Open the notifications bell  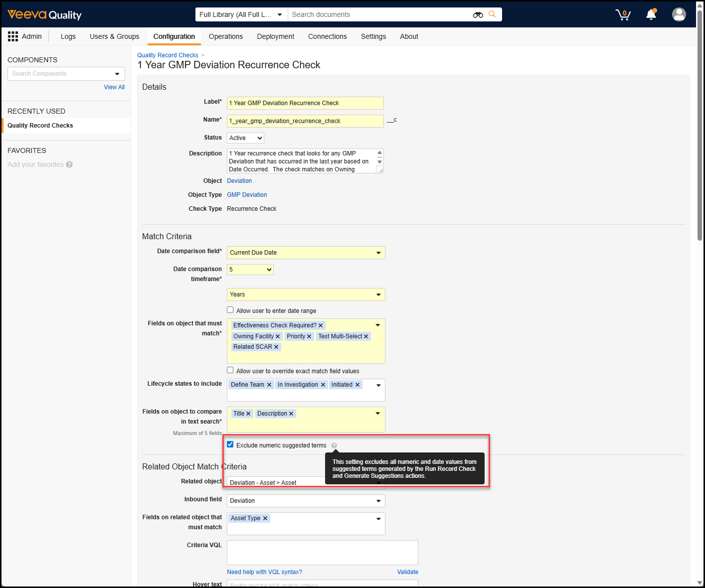[651, 14]
